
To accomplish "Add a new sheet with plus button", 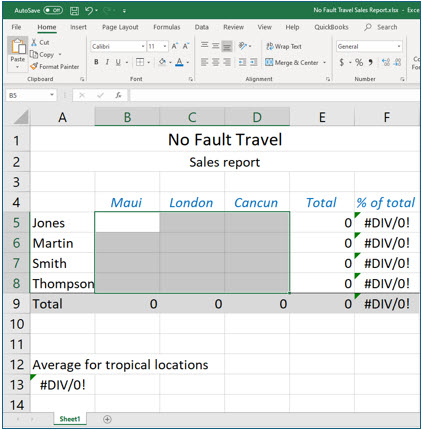I will coord(107,419).
